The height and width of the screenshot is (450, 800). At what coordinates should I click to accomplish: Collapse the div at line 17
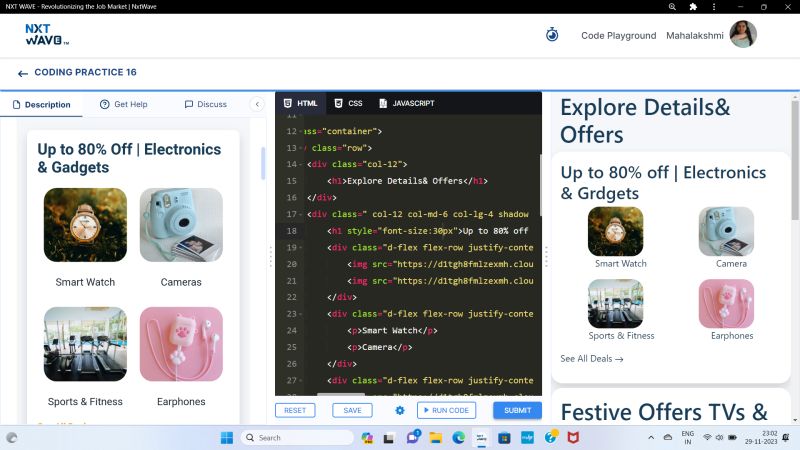pos(304,214)
